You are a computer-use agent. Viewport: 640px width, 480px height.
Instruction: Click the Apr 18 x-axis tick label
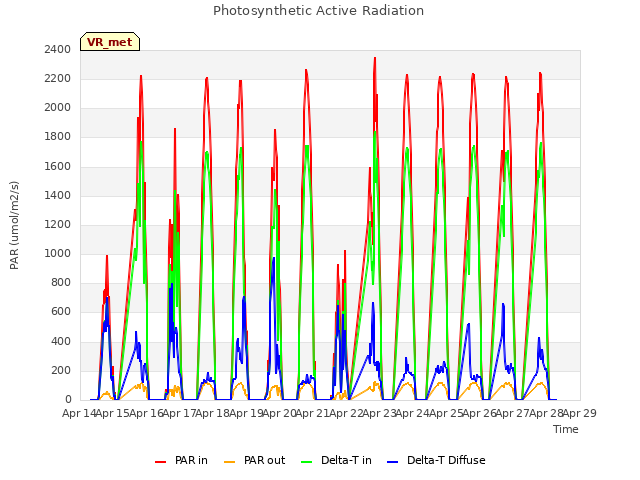pos(212,413)
